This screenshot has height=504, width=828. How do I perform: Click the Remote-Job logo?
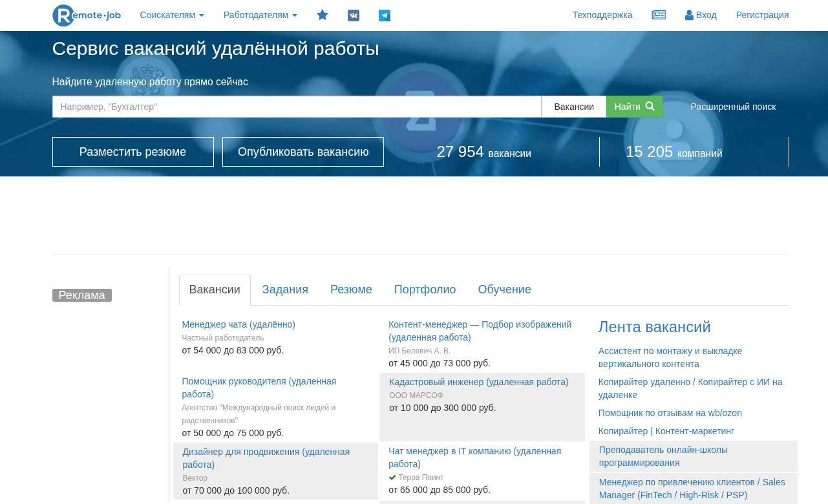86,15
